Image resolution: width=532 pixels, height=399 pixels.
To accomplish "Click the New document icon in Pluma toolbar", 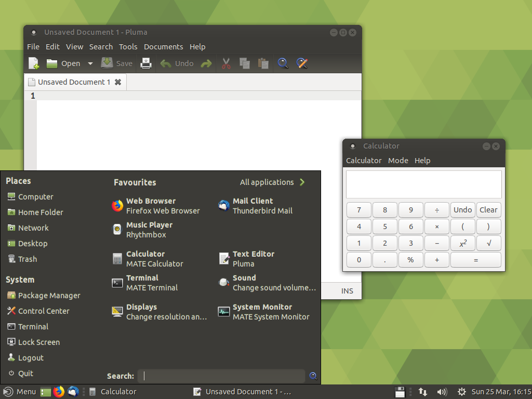I will pyautogui.click(x=34, y=63).
